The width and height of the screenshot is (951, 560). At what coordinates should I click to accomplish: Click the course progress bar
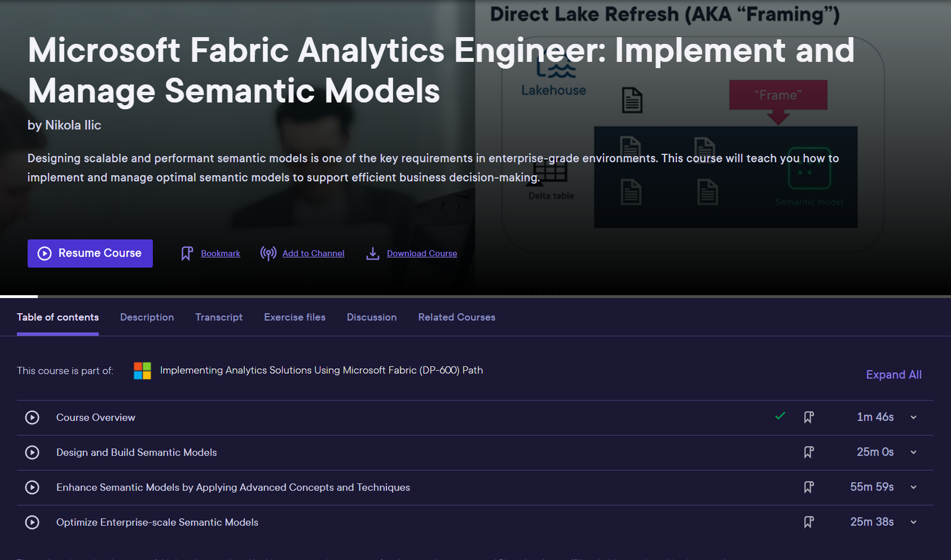475,296
